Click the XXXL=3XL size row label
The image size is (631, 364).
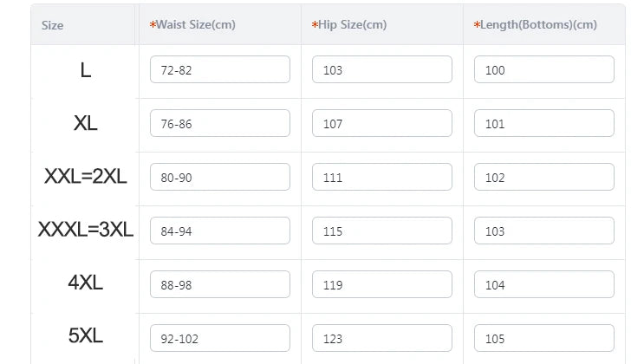coord(85,231)
